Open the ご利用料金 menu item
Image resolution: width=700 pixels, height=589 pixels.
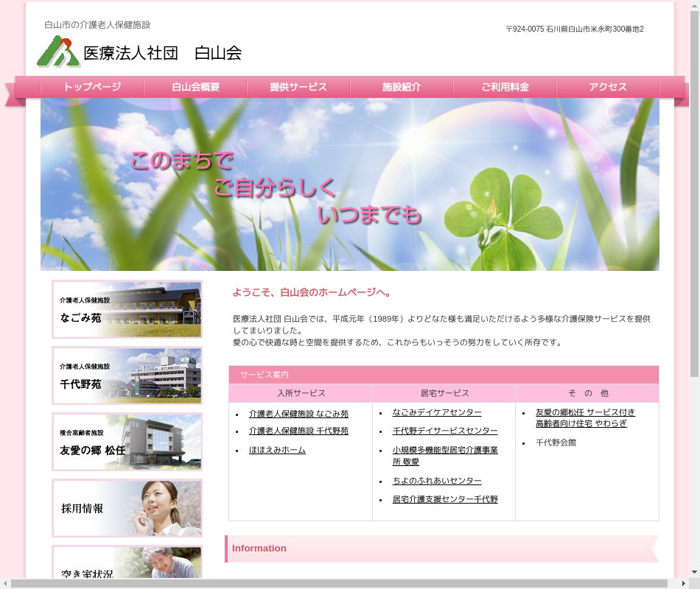[505, 87]
